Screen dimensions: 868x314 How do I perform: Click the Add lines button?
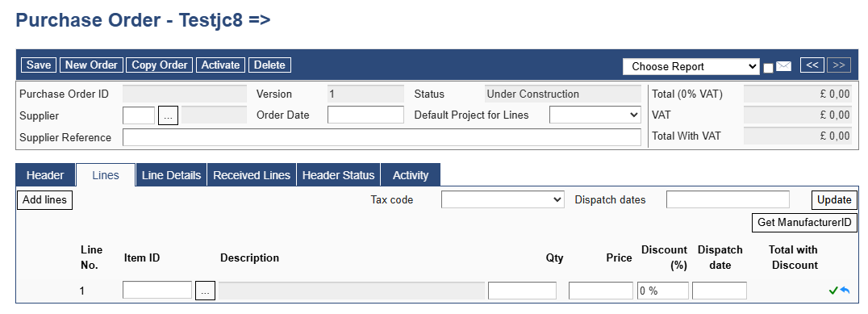point(45,200)
